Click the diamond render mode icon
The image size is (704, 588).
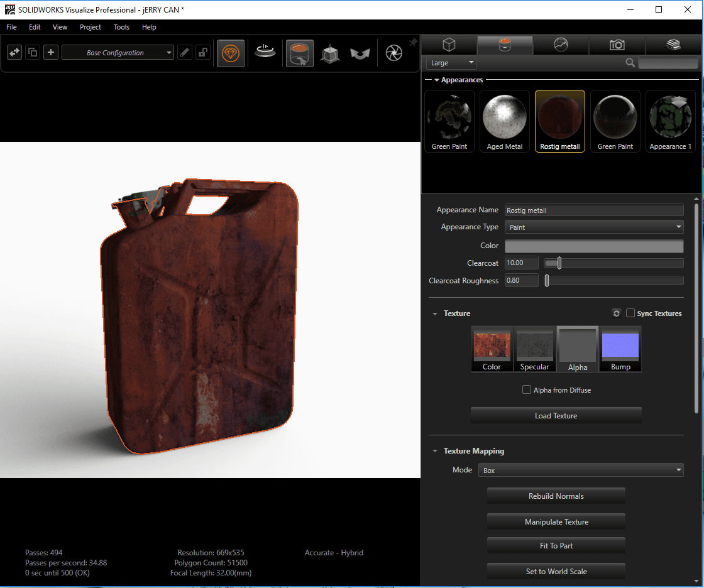tap(231, 53)
